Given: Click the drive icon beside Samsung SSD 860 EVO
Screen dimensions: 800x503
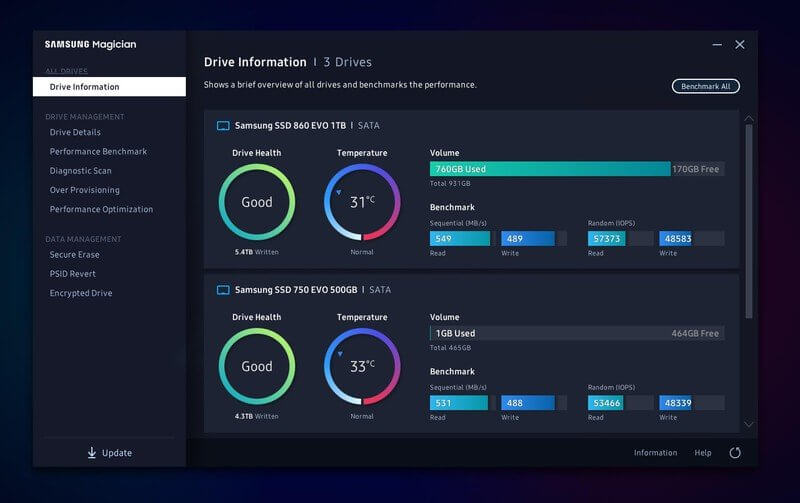Looking at the screenshot, I should (x=223, y=125).
